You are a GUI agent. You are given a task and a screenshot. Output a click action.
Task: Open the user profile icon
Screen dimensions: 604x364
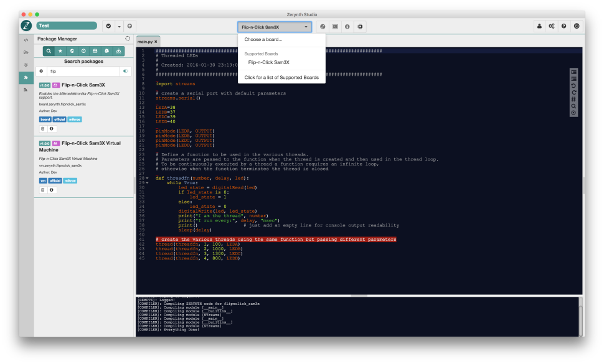click(539, 26)
